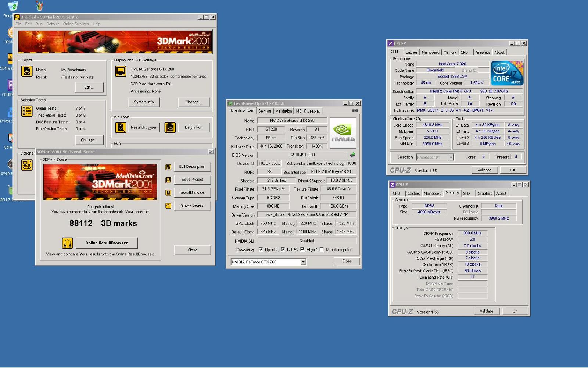Click the Show Details button
Screen dimensions: 588x368
click(x=192, y=205)
